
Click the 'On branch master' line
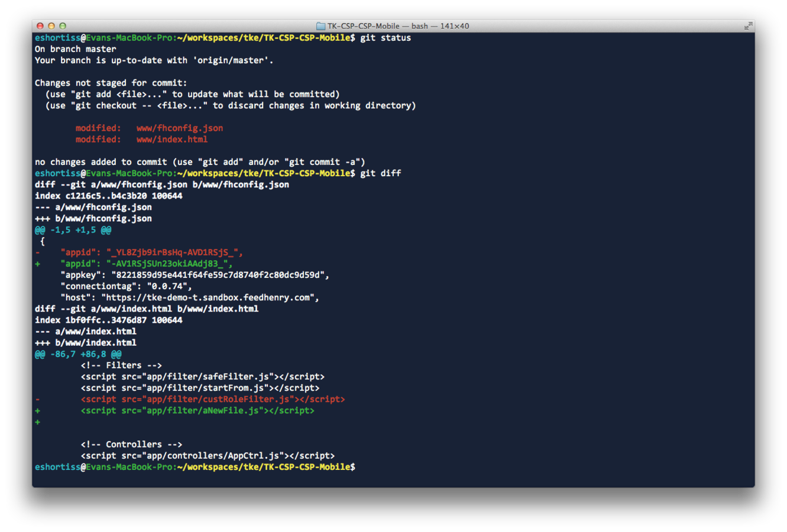pos(75,49)
